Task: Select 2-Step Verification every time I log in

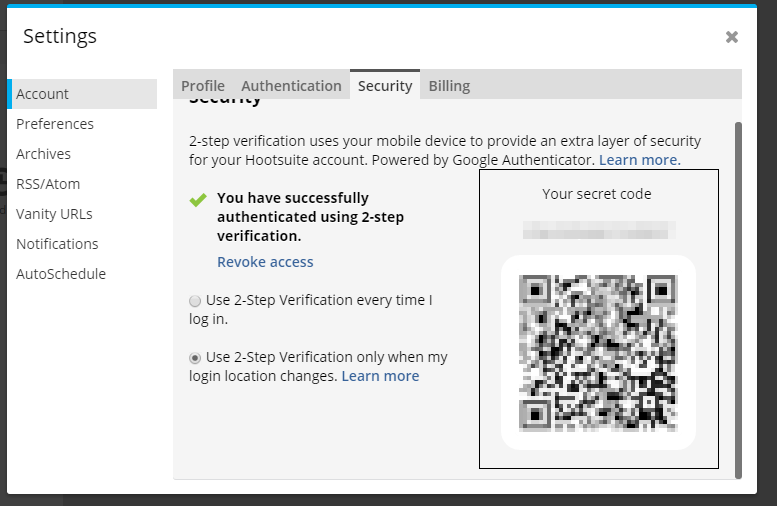Action: (x=195, y=301)
